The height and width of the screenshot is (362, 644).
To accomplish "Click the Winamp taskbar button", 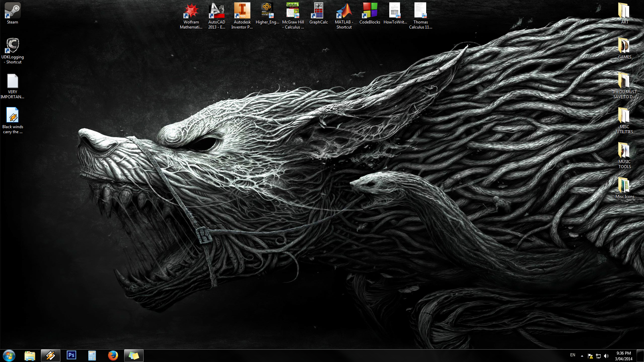I will tap(51, 355).
